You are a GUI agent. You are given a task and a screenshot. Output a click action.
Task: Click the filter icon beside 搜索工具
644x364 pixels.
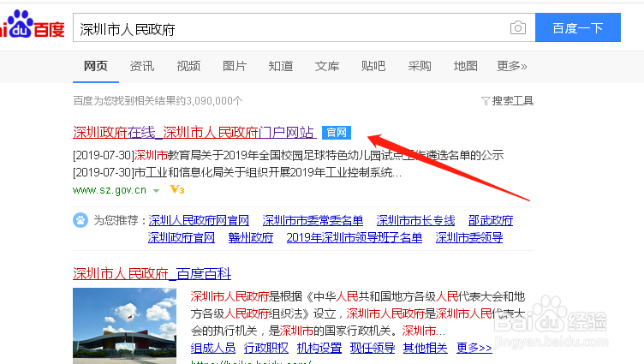tap(486, 101)
